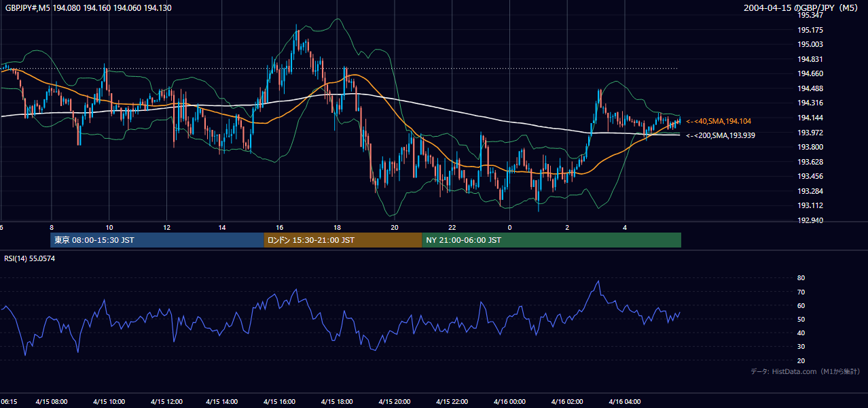The width and height of the screenshot is (868, 408).
Task: Click RSI scale value 20
Action: pos(801,360)
